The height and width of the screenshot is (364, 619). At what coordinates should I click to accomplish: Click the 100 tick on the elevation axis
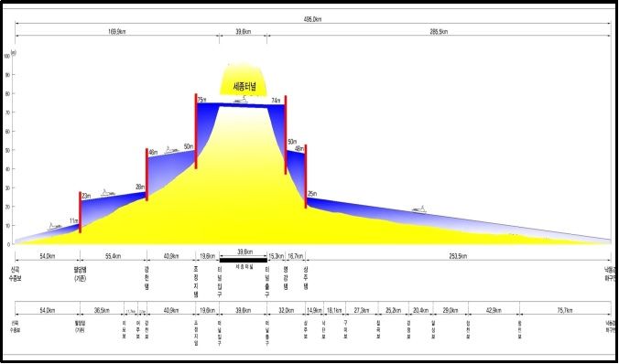tap(6, 56)
